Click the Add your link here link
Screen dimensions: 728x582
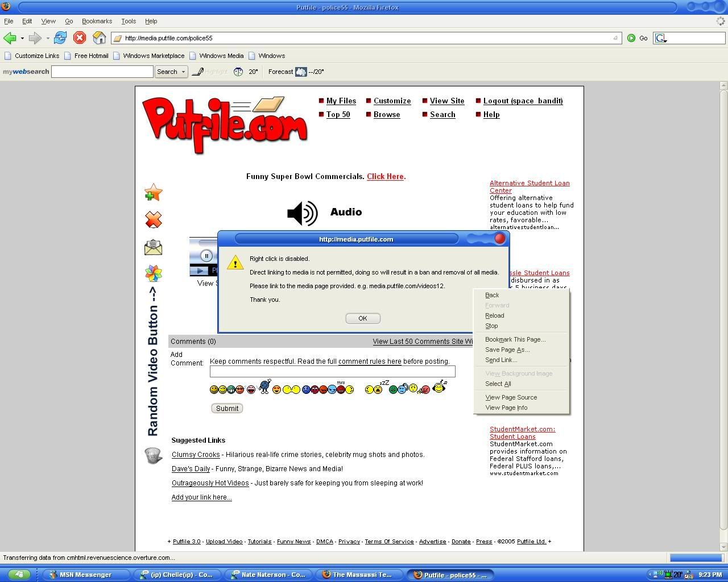tap(202, 497)
